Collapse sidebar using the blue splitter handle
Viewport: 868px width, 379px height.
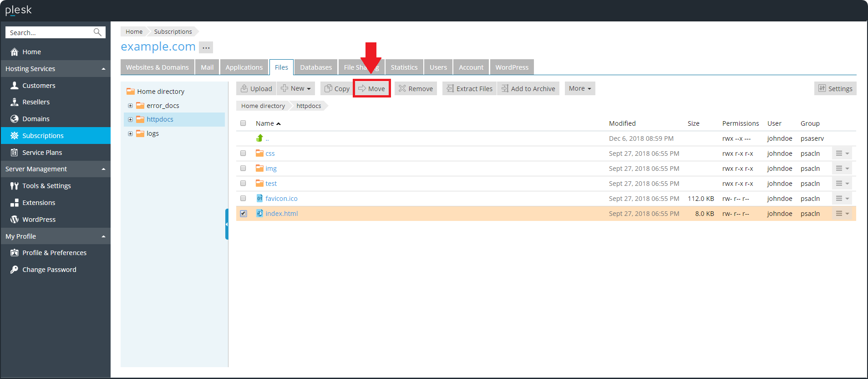point(227,224)
